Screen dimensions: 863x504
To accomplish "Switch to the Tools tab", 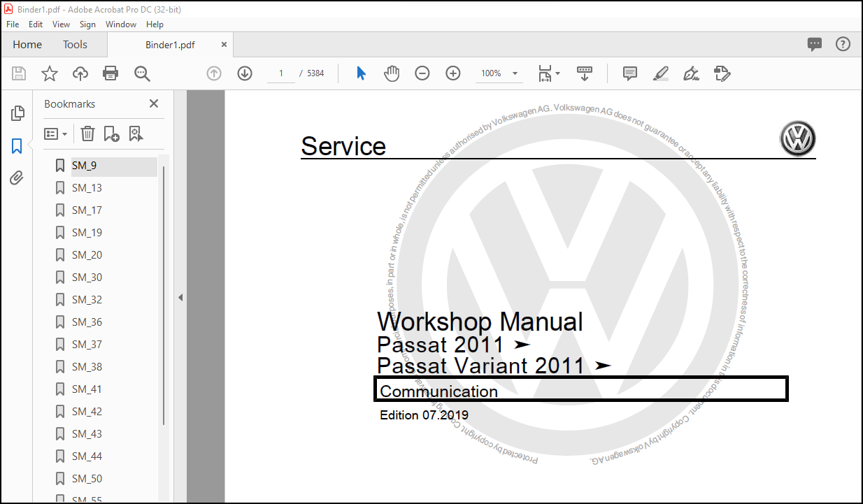I will 75,45.
